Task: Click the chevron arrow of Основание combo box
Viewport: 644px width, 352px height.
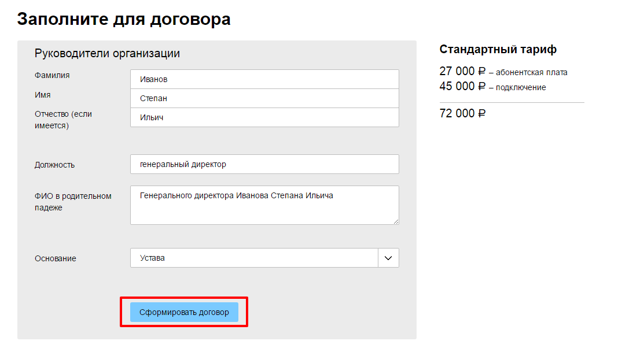Action: [388, 258]
